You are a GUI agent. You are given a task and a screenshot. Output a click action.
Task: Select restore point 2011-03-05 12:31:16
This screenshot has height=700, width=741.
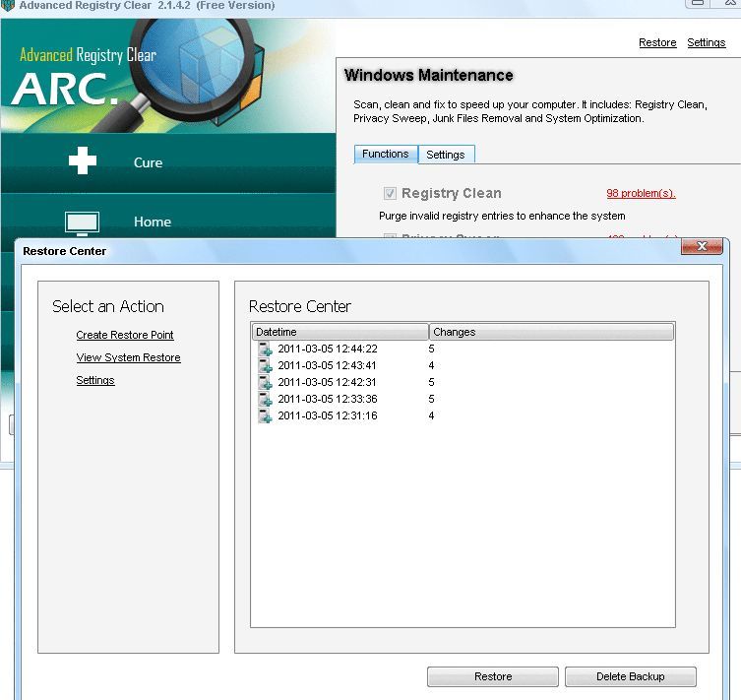[x=328, y=415]
